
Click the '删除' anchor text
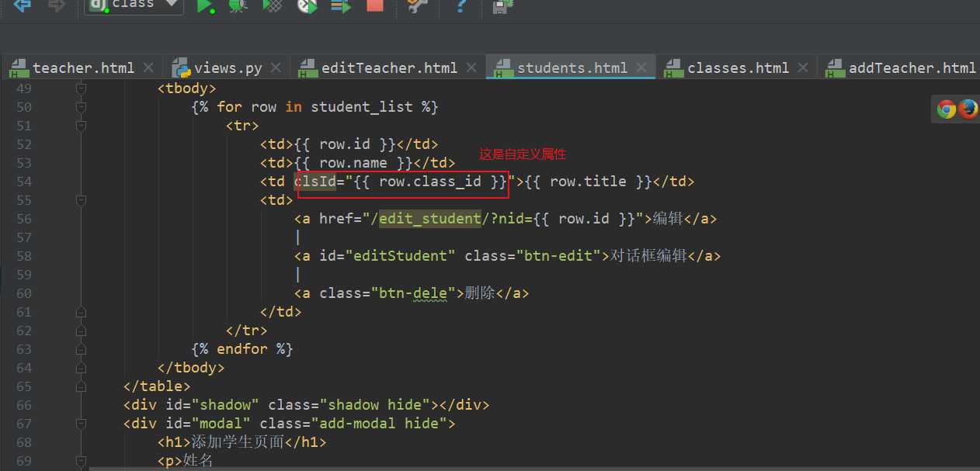click(x=480, y=293)
